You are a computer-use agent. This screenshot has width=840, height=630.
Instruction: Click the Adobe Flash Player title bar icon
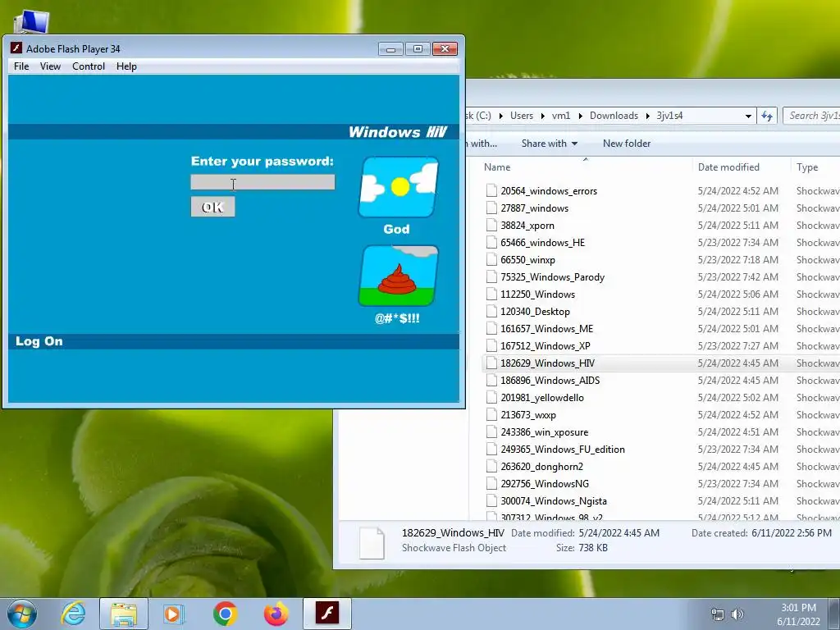[16, 48]
